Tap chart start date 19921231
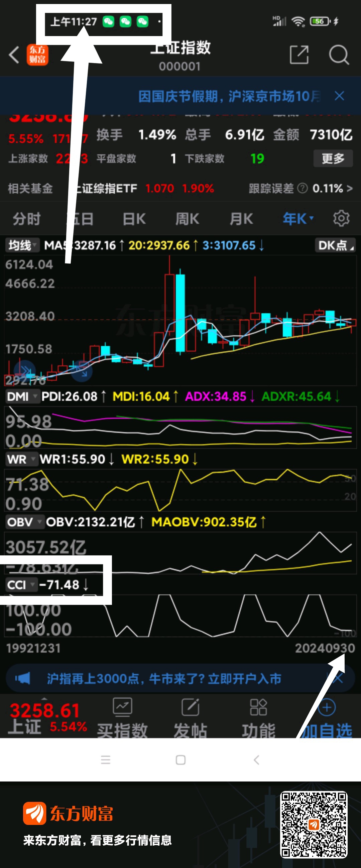Image resolution: width=361 pixels, height=868 pixels. click(x=33, y=648)
